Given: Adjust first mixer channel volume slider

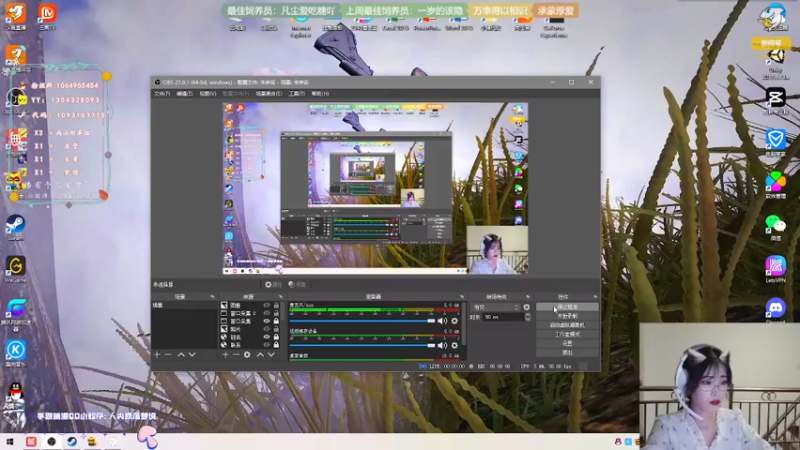Looking at the screenshot, I should click(x=362, y=321).
